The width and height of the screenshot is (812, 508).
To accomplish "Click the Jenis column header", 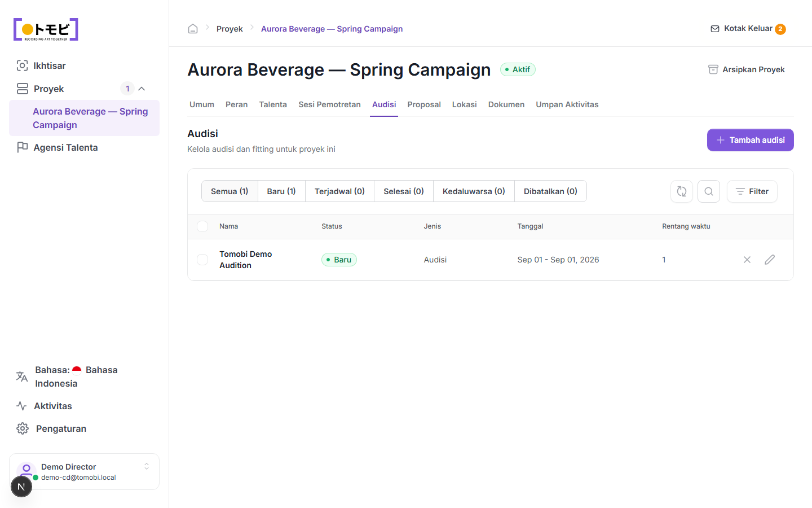I will coord(433,226).
